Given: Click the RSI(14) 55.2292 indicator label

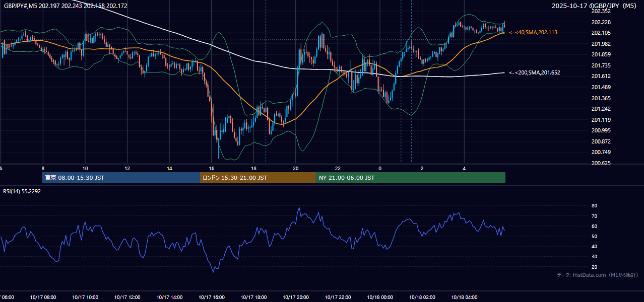Looking at the screenshot, I should (x=22, y=191).
